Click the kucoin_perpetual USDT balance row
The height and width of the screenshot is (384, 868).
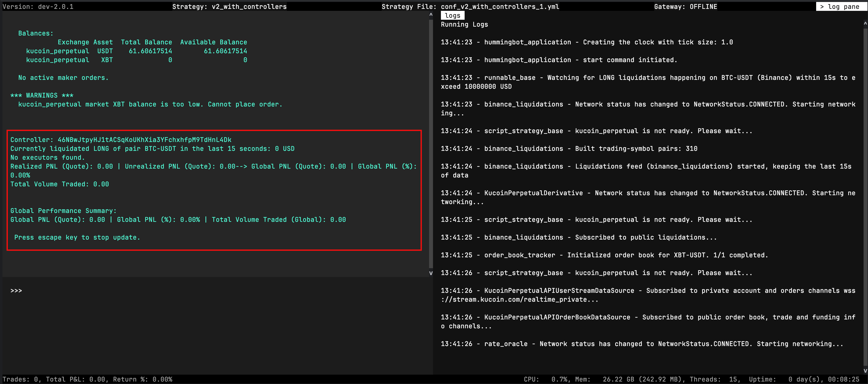tap(137, 51)
